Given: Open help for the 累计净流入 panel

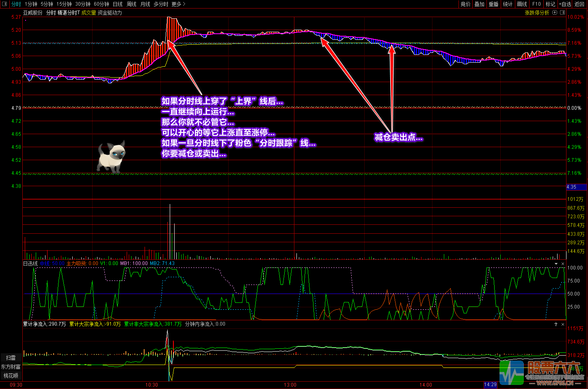Looking at the screenshot, I should click(556, 324).
